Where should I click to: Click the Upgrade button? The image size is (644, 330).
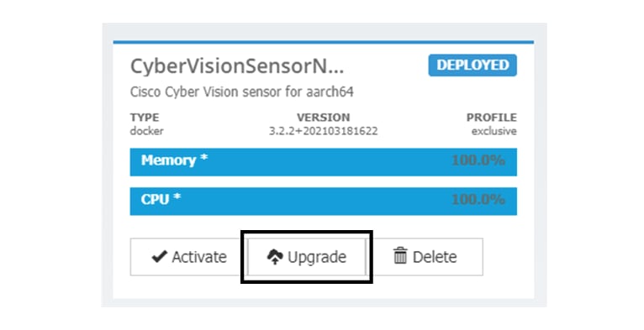[x=306, y=257]
